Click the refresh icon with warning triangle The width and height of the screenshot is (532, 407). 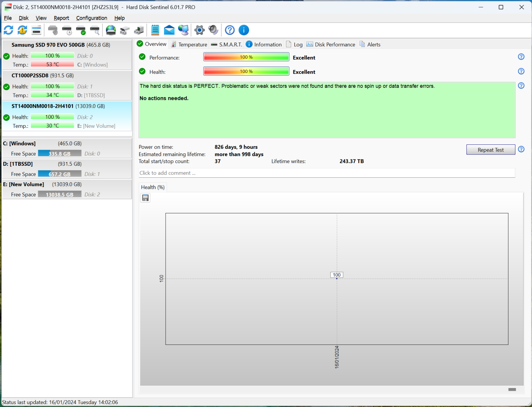click(22, 30)
